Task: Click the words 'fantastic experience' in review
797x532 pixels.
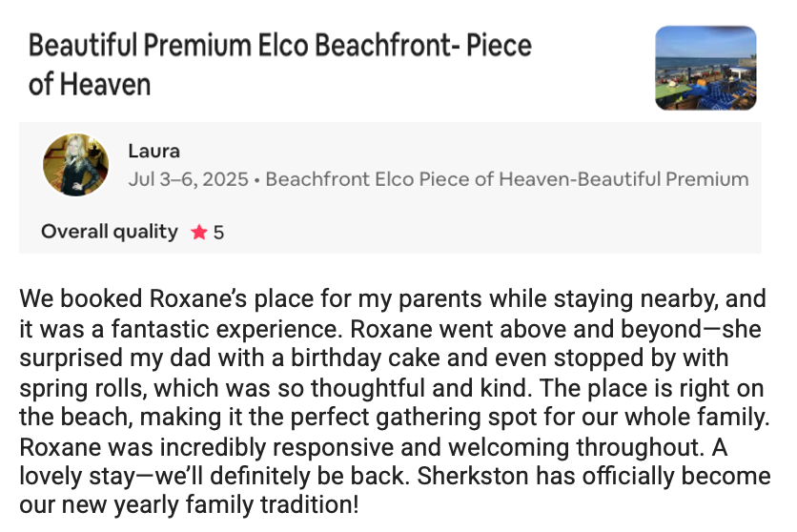Action: pos(224,329)
